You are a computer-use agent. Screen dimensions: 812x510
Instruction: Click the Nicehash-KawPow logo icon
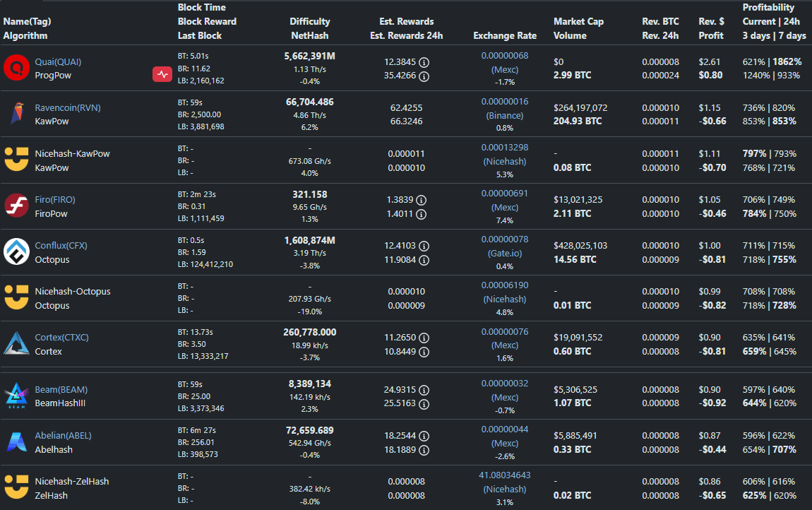coord(16,160)
